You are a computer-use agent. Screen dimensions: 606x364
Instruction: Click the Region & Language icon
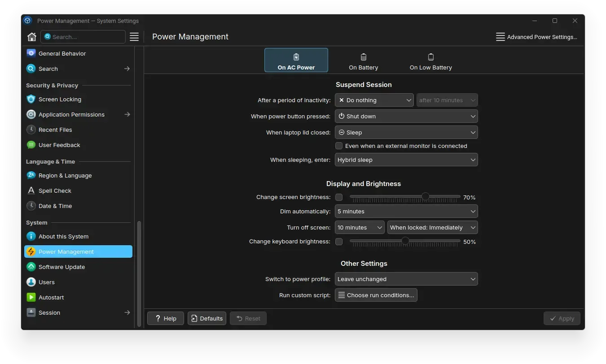(31, 175)
